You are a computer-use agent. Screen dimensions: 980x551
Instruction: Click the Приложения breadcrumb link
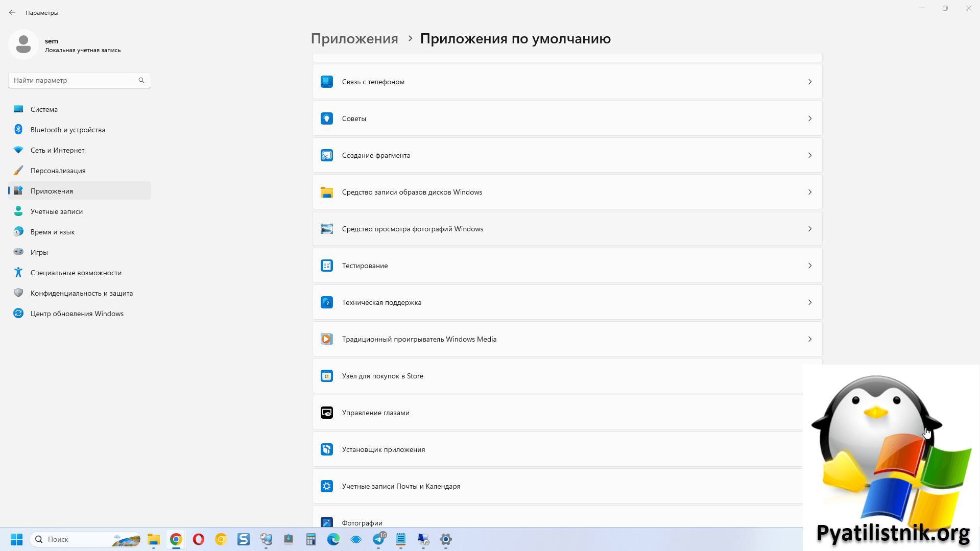tap(354, 39)
